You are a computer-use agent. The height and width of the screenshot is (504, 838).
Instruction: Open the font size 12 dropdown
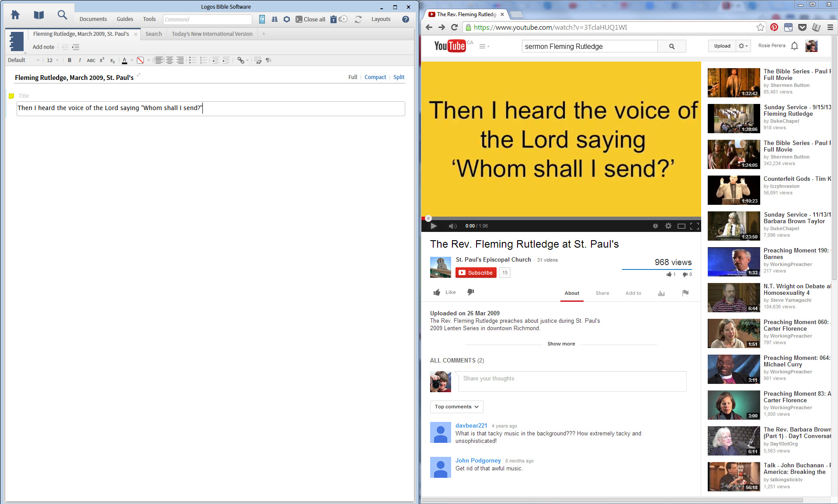click(52, 60)
